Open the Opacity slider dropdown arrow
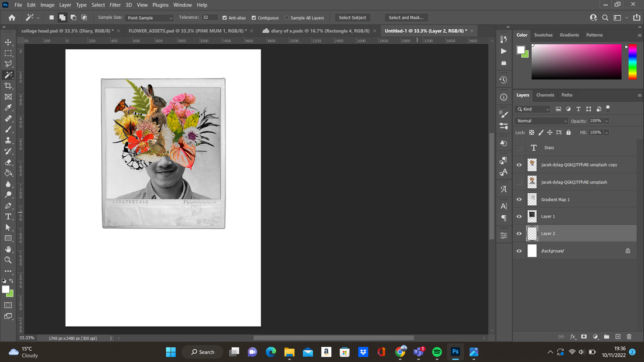644x362 pixels. point(606,121)
